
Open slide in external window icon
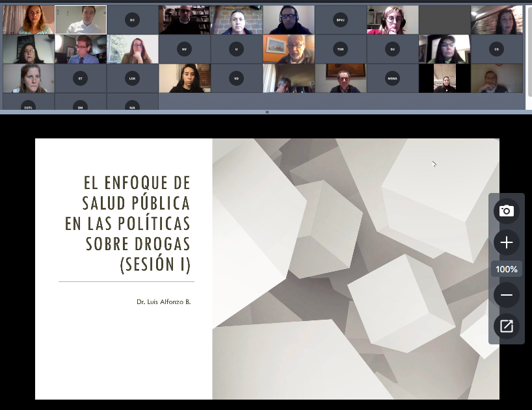click(506, 326)
